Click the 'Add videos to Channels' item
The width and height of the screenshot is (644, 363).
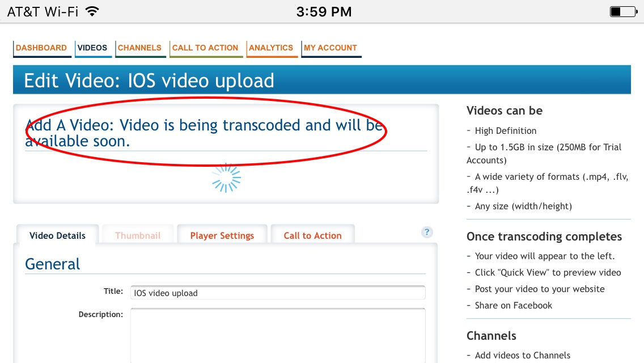click(x=518, y=355)
